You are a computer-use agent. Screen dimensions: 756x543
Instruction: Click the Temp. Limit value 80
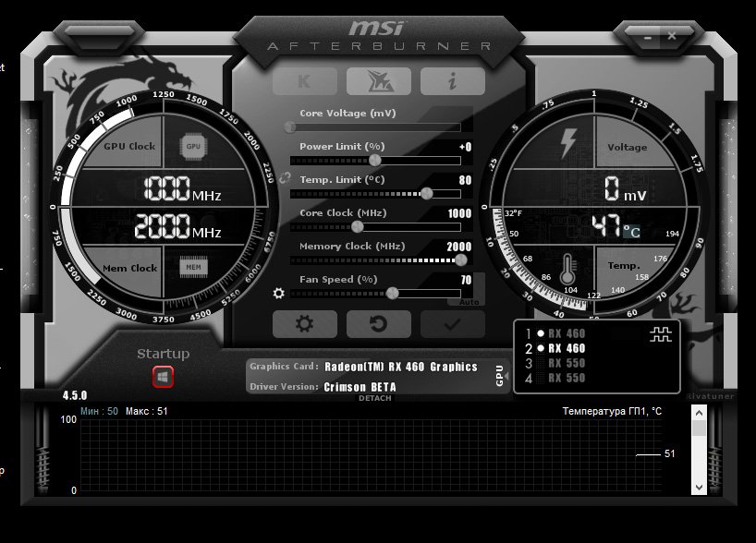tap(465, 180)
